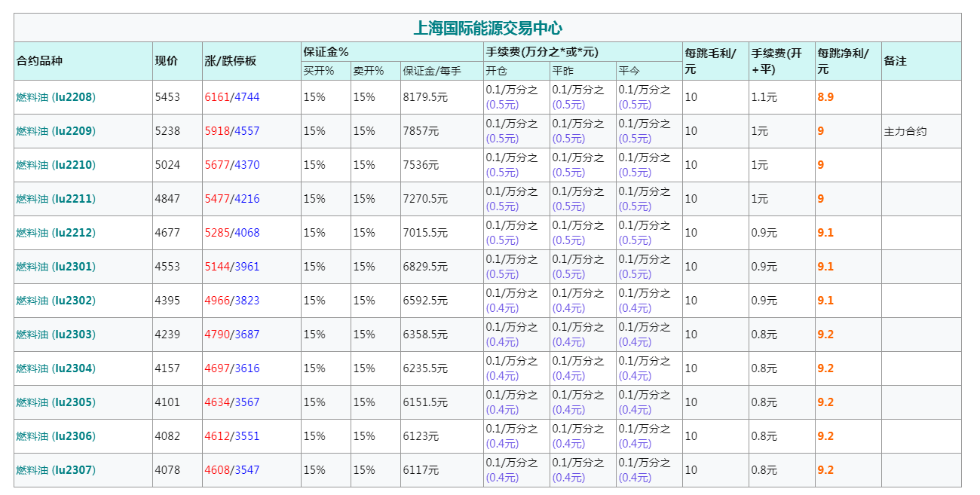This screenshot has width=980, height=495.
Task: Click the margin value 6235.5元
Action: [426, 368]
